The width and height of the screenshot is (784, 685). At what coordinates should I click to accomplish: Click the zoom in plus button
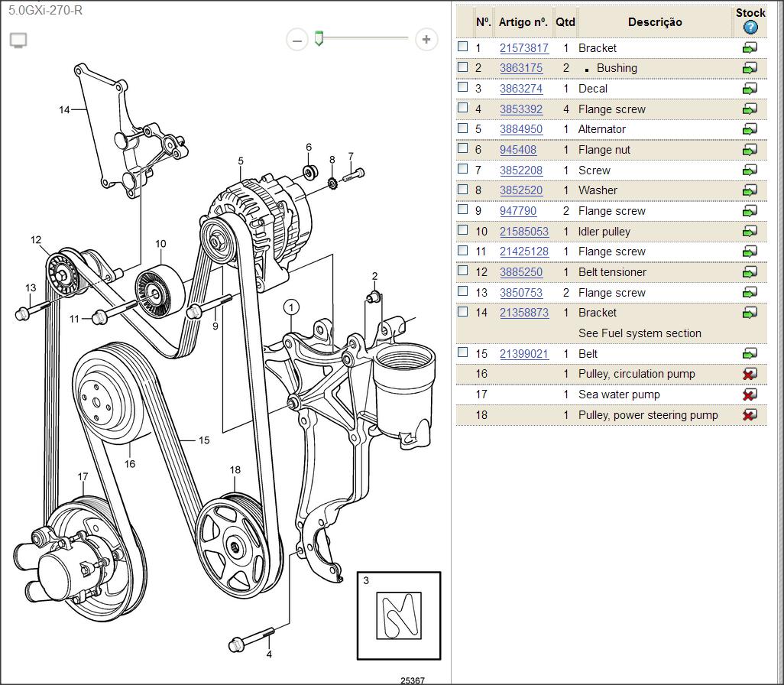(x=426, y=40)
